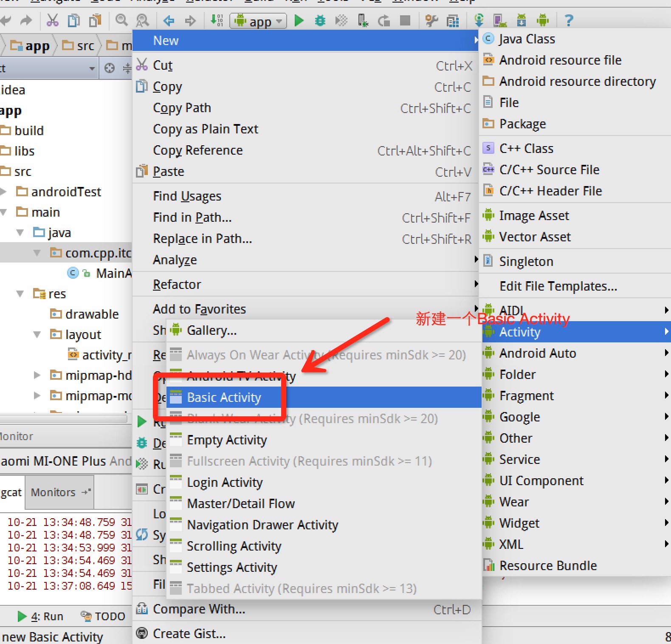The height and width of the screenshot is (644, 671).
Task: Click Copy Path in the context menu
Action: 306,107
